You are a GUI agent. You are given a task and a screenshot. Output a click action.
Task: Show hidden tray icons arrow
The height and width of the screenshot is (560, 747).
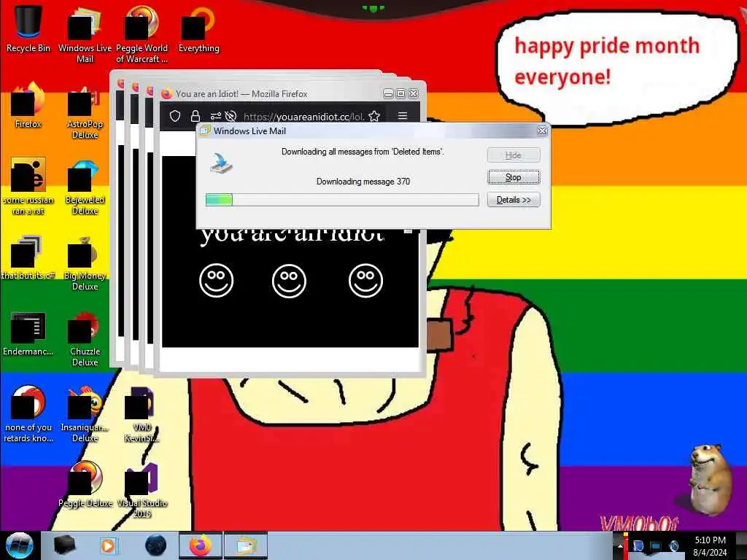(620, 545)
